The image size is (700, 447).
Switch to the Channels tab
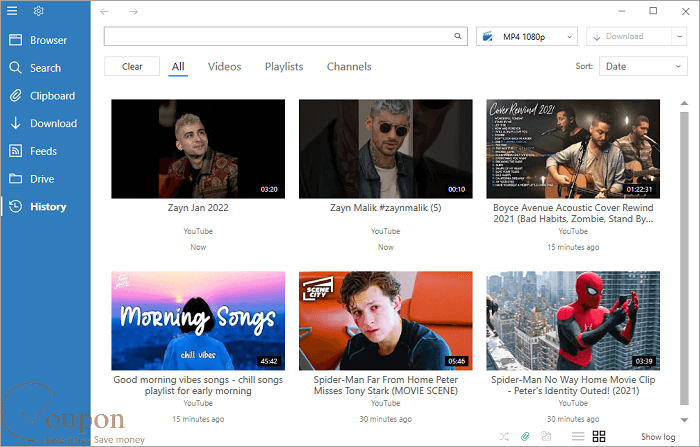point(349,67)
